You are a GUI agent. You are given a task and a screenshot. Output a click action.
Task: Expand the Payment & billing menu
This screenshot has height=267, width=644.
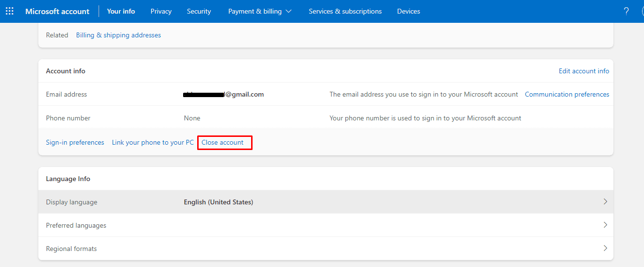click(260, 11)
